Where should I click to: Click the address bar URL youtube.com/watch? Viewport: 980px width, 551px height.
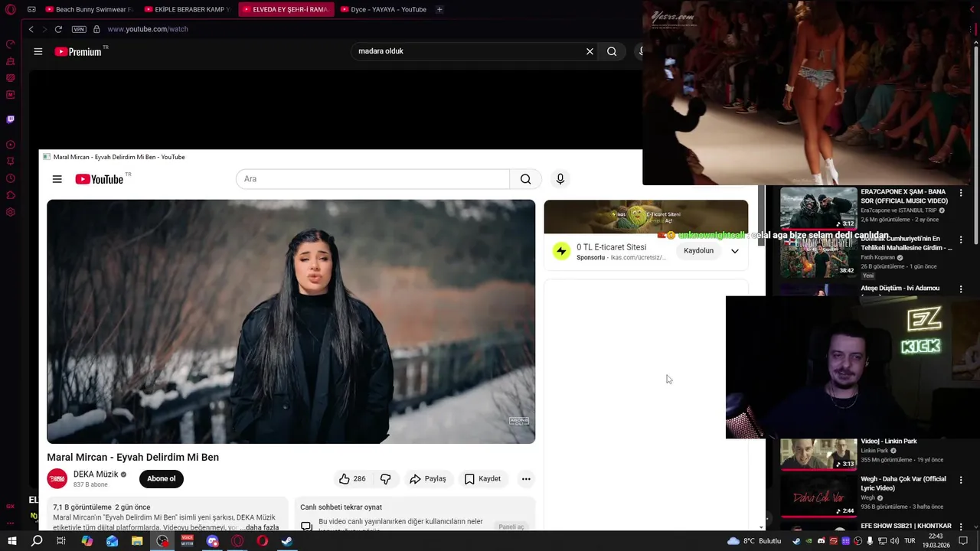148,29
